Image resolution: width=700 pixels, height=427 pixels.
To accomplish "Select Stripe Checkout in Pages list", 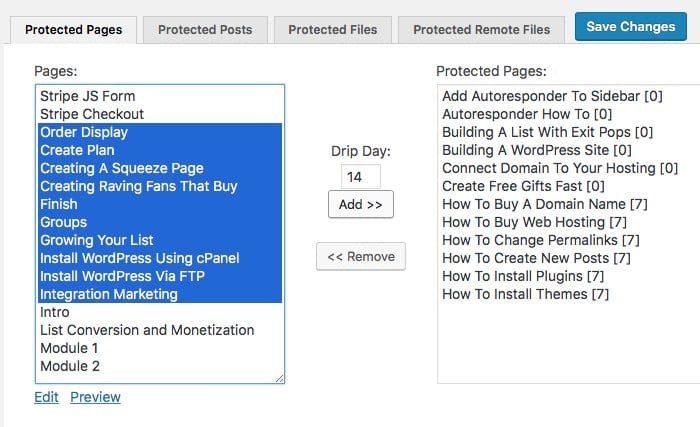I will coord(161,114).
